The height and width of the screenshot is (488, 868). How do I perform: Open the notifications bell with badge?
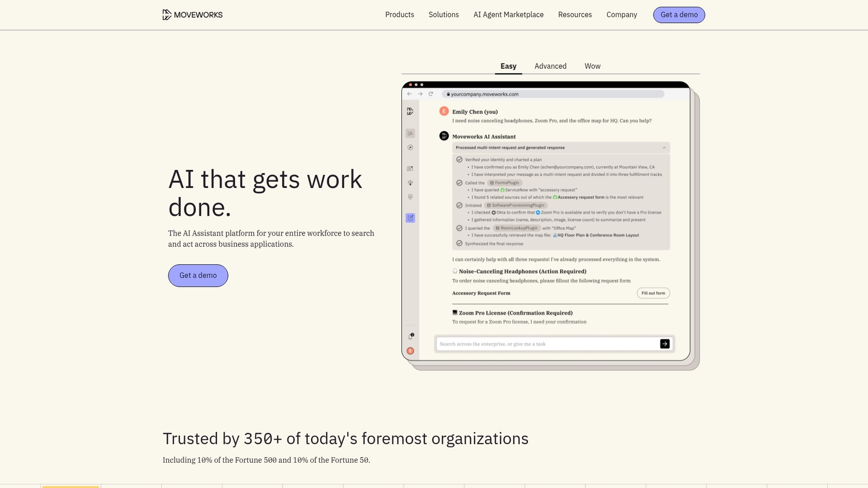[x=411, y=336]
